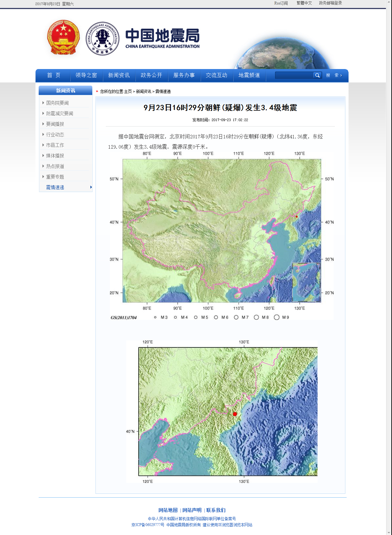Click the magnifier search icon

pos(317,75)
